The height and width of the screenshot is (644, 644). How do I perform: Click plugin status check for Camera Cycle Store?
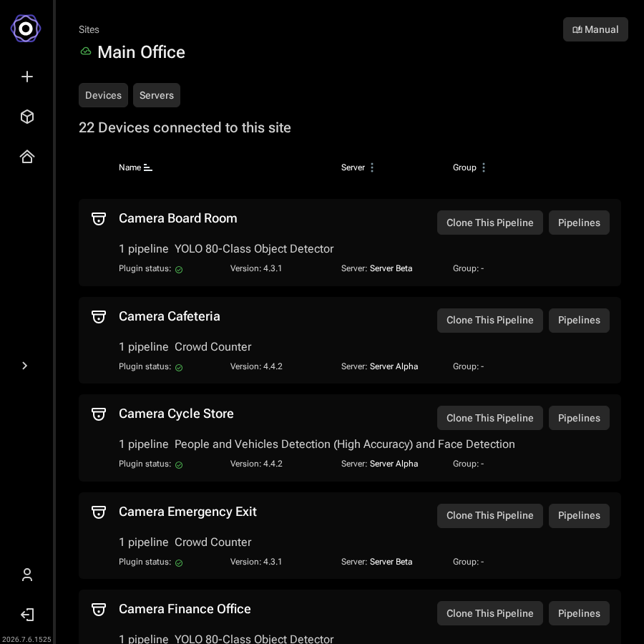(179, 465)
